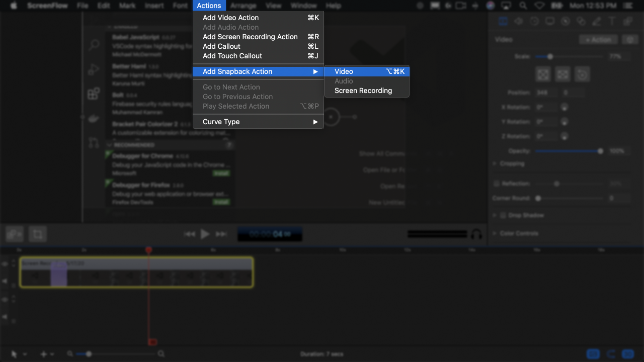This screenshot has height=362, width=644.
Task: Open dropdown arrow next to plus icon
Action: click(x=52, y=354)
